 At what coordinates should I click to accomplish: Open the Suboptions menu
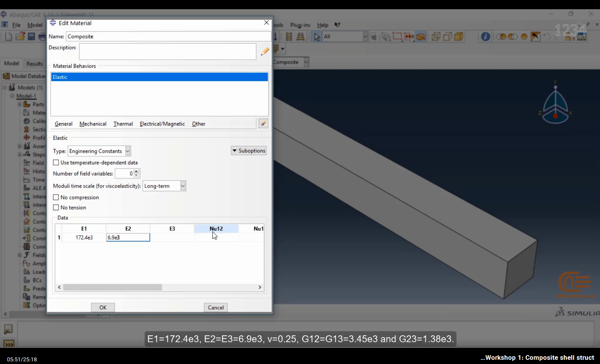coord(248,151)
